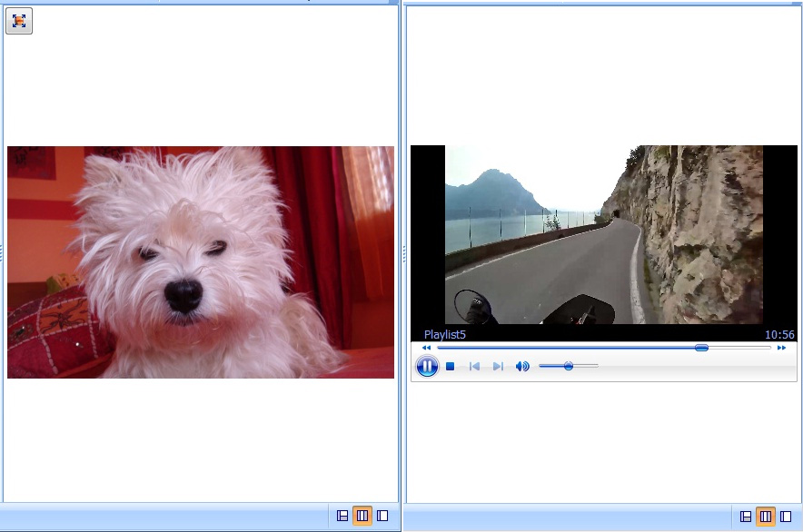Image resolution: width=803 pixels, height=532 pixels.
Task: Click the rewind arrows on the seek bar
Action: (426, 348)
